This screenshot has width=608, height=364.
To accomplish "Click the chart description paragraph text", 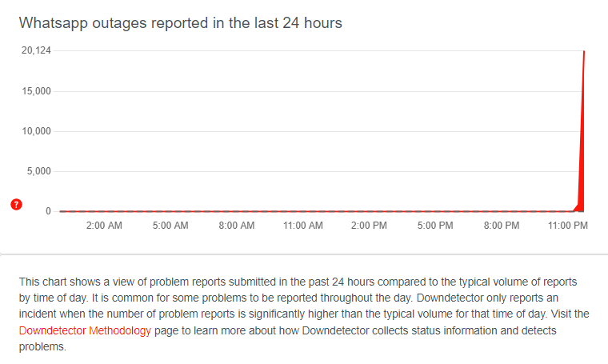I will click(x=304, y=314).
